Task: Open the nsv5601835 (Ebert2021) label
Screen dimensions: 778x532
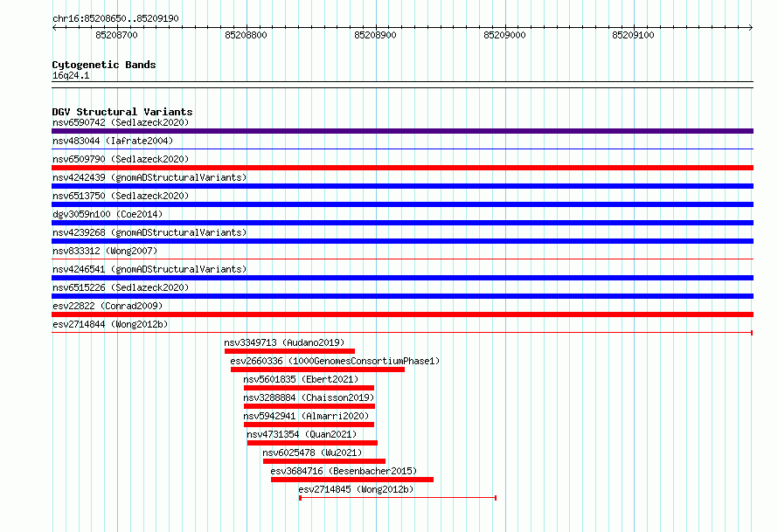Action: [x=301, y=379]
